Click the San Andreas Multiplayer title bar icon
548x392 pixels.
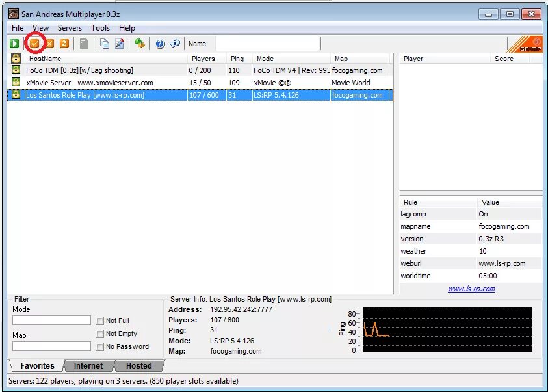pyautogui.click(x=14, y=14)
